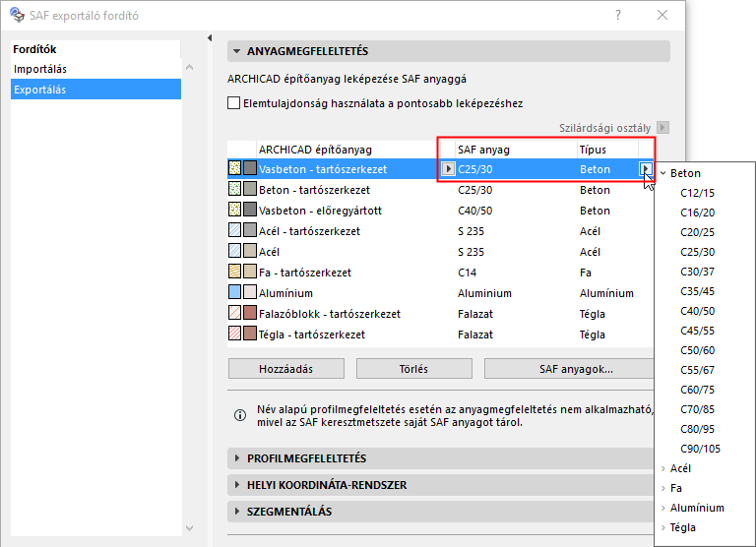Choose C30/37 strength class in popup

coord(697,272)
